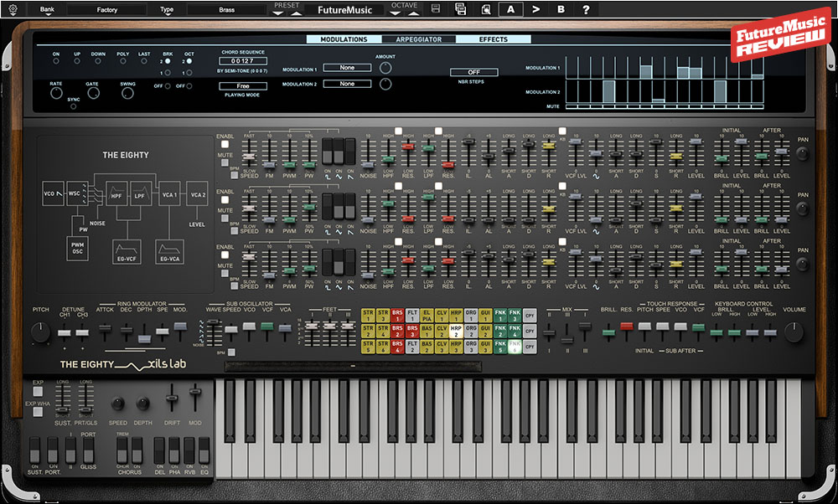Enable the arpeggiator UP mode
The width and height of the screenshot is (838, 504).
[77, 61]
